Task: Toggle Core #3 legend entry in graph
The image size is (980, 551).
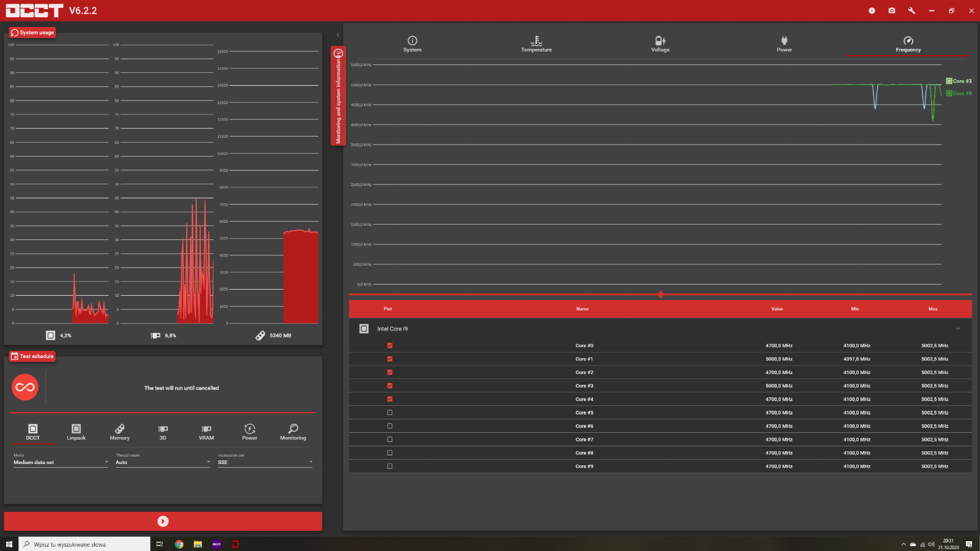Action: (959, 81)
